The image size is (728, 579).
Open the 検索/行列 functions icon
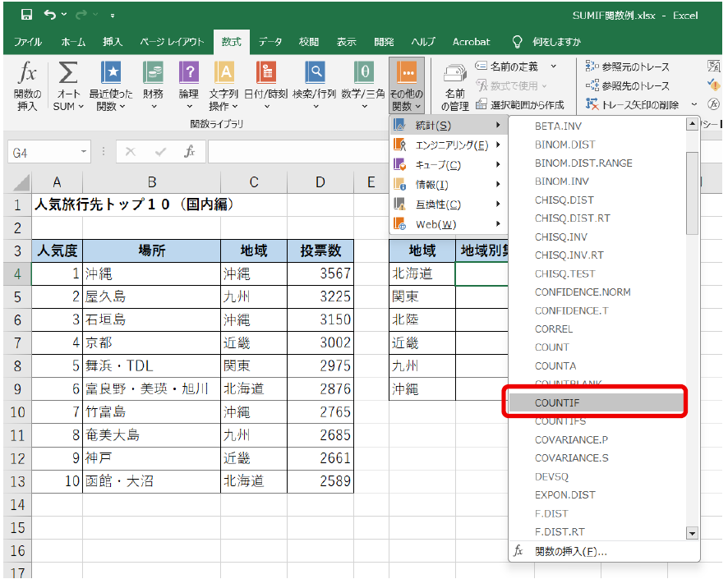click(314, 75)
